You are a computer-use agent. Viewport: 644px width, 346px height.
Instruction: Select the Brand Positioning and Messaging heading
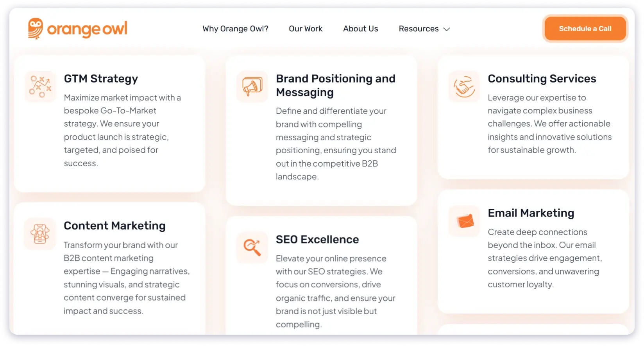(x=335, y=85)
